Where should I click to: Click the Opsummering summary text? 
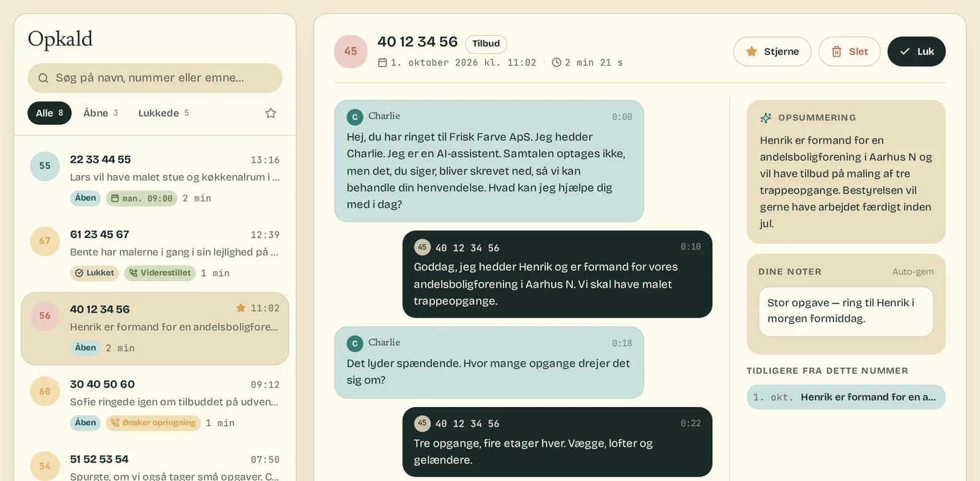point(846,182)
